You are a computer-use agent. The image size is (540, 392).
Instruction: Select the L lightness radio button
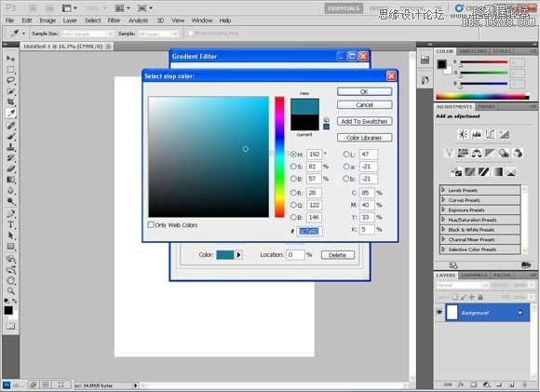346,155
